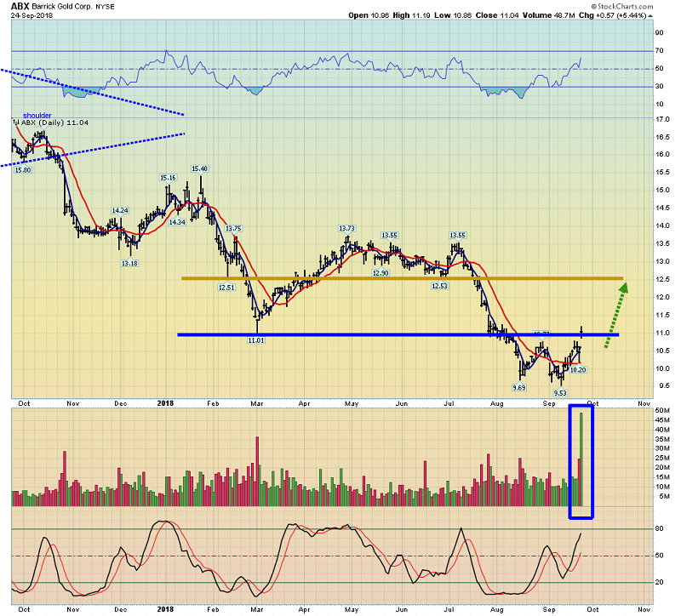Click the 9.69 August low price label
The height and width of the screenshot is (616, 681).
click(x=519, y=387)
